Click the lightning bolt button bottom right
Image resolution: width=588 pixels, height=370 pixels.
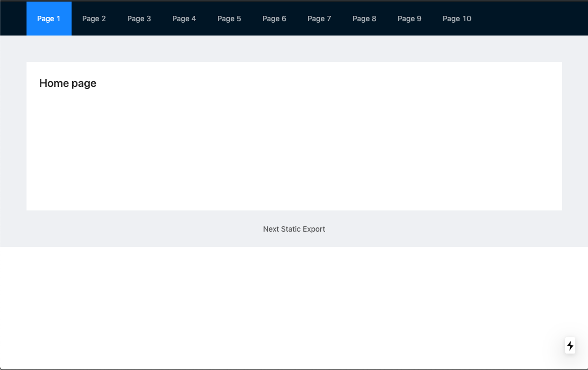point(569,345)
